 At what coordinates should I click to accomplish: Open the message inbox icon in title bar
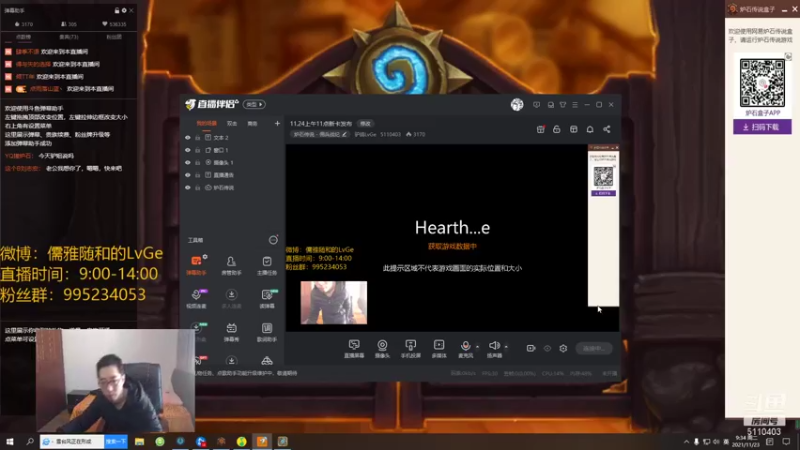(551, 105)
